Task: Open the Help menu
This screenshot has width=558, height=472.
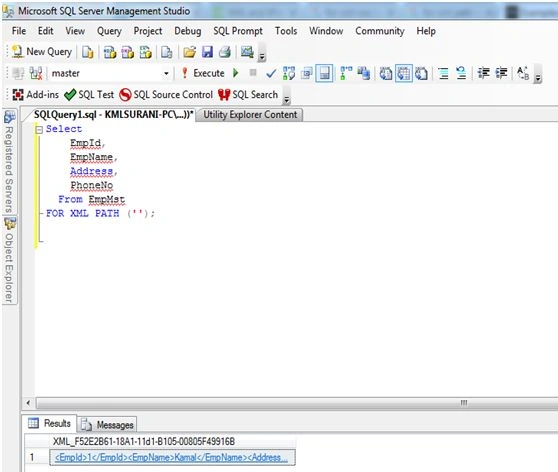Action: click(x=426, y=31)
